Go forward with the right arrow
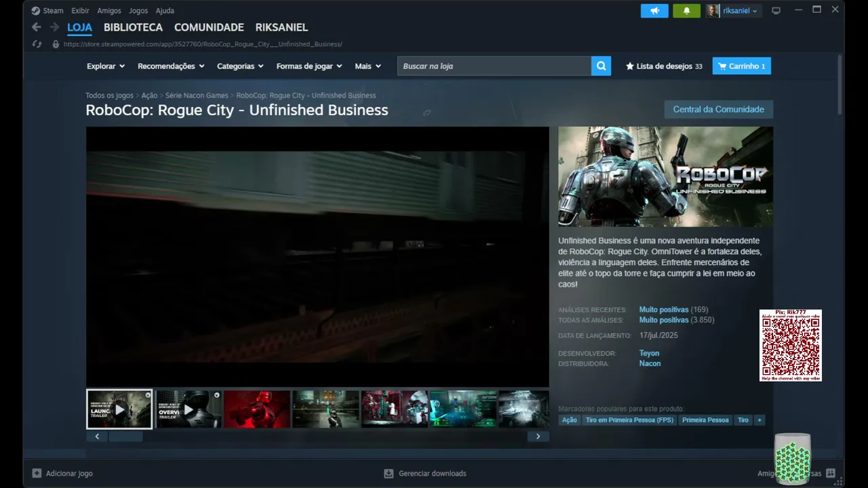Image resolution: width=868 pixels, height=488 pixels. click(x=55, y=27)
